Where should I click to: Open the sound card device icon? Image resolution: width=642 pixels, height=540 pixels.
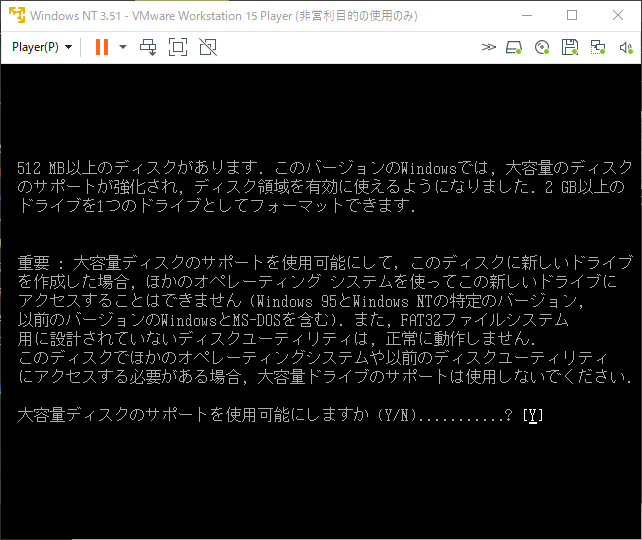click(626, 48)
